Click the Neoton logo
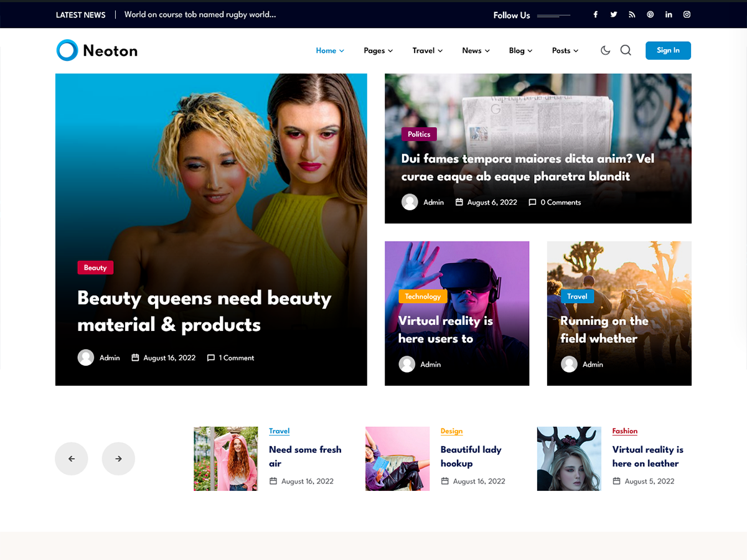Viewport: 747px width, 560px height. pos(97,50)
